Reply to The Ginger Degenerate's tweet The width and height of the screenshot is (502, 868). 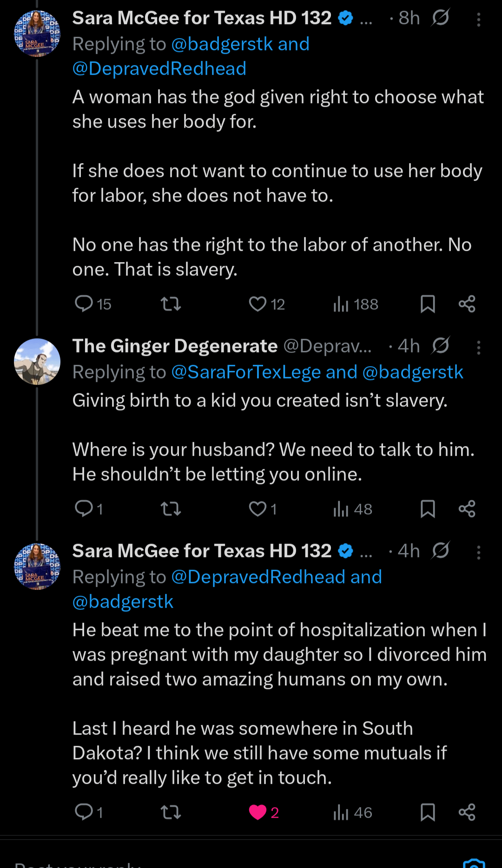(x=84, y=509)
